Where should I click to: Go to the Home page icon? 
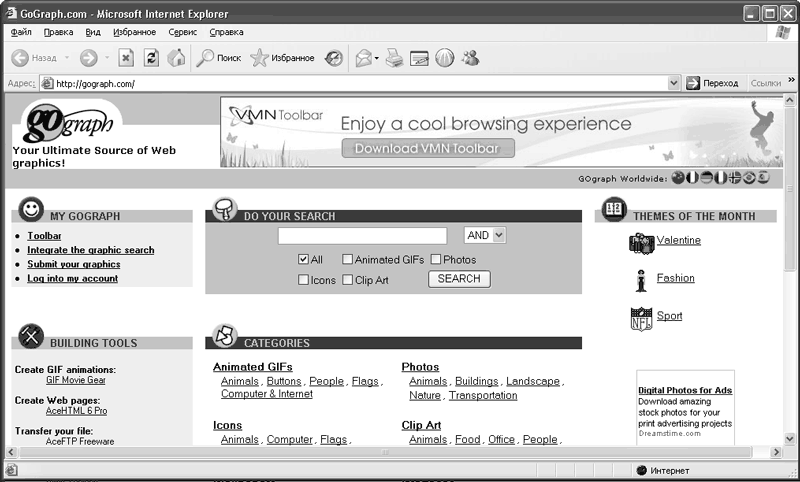pos(176,58)
